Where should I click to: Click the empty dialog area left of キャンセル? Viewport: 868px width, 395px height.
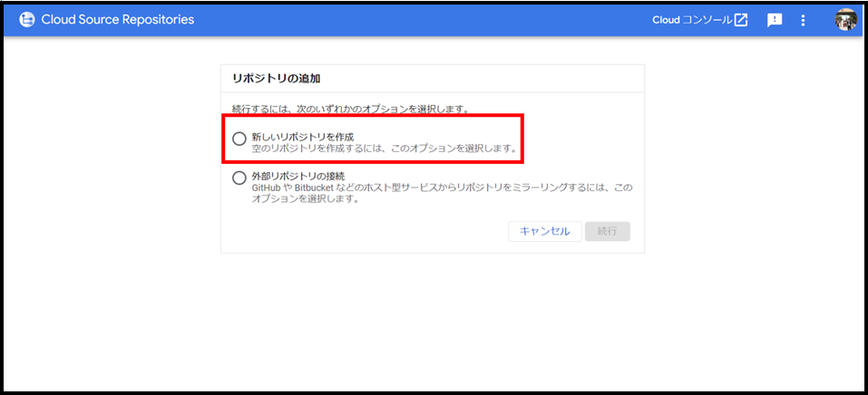point(363,231)
